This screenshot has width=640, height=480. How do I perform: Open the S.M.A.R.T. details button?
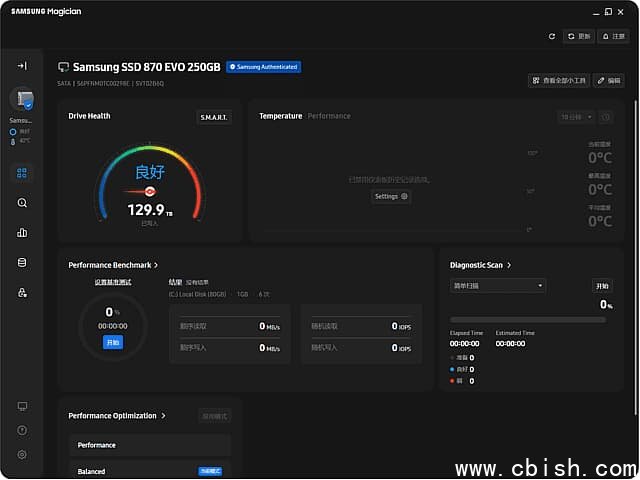click(x=214, y=118)
